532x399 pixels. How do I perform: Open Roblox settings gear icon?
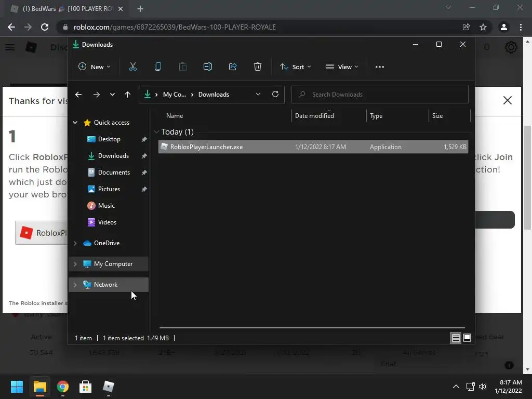click(511, 47)
